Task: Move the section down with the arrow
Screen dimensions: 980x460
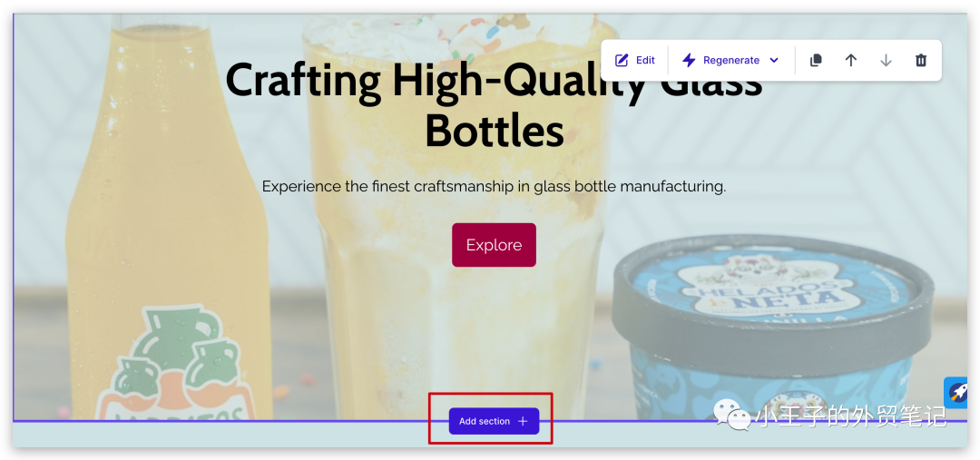Action: click(886, 60)
